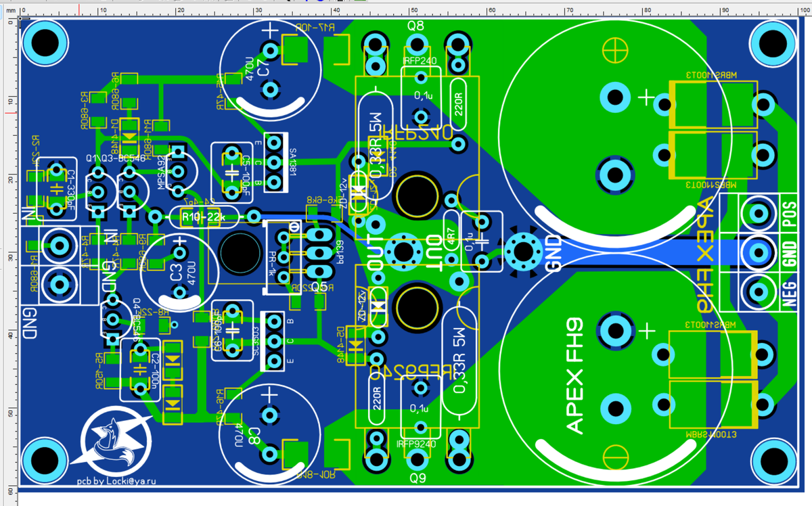Click the bottom-left mounting hole
This screenshot has height=506, width=812.
click(44, 460)
